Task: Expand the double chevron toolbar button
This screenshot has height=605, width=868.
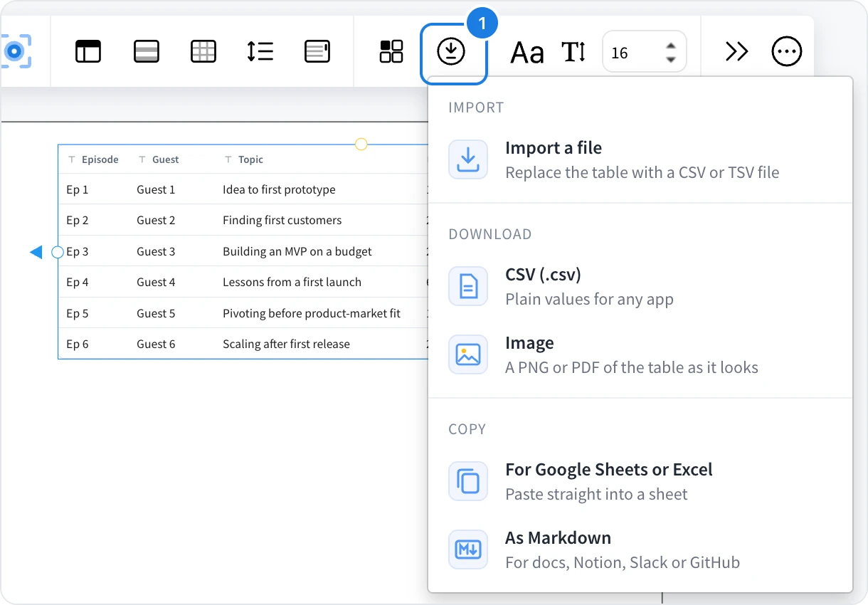Action: 736,51
